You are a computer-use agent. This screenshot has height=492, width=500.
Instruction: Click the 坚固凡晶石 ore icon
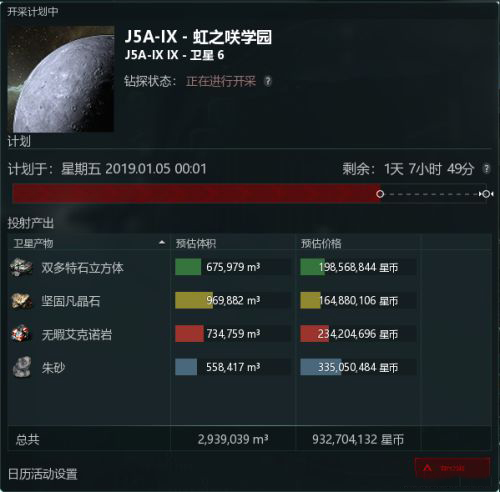click(21, 301)
